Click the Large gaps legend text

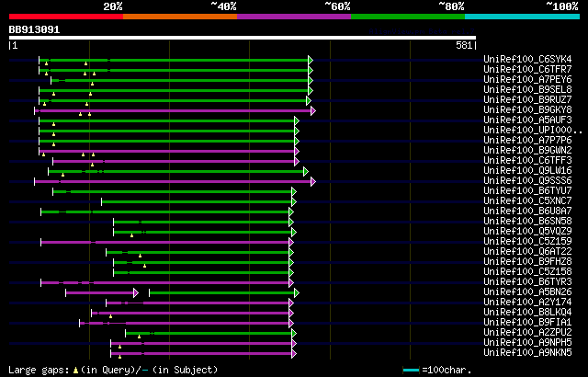point(113,370)
